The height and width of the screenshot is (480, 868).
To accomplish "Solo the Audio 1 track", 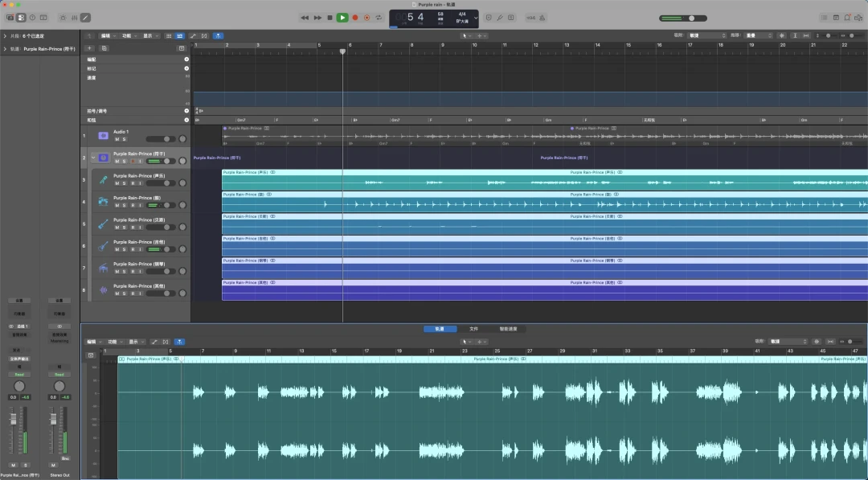I will pyautogui.click(x=124, y=139).
